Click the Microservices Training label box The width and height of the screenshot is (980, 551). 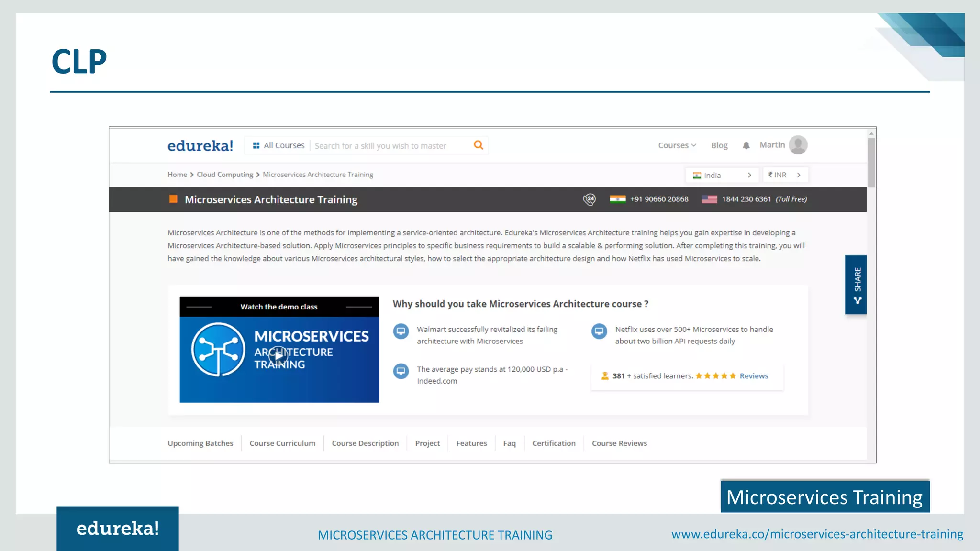click(825, 497)
